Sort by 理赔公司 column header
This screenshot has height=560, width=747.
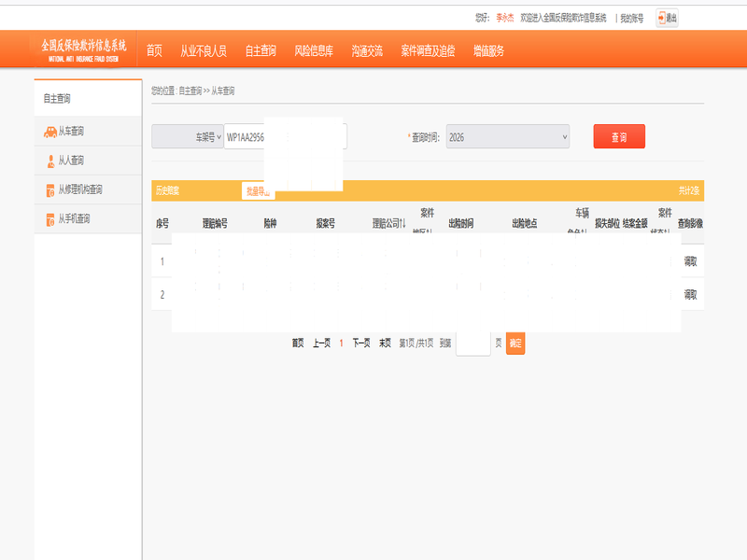[x=388, y=223]
